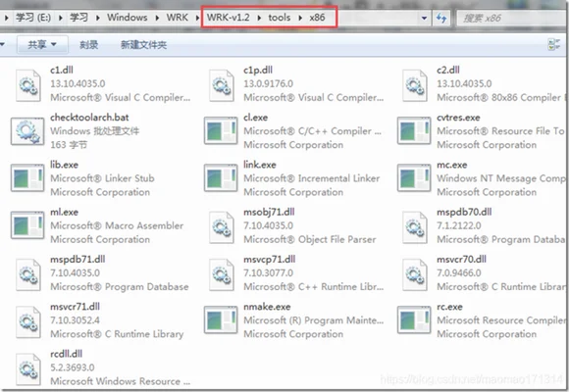Expand arrow after tools breadcrumb
569x392 pixels.
click(x=300, y=18)
